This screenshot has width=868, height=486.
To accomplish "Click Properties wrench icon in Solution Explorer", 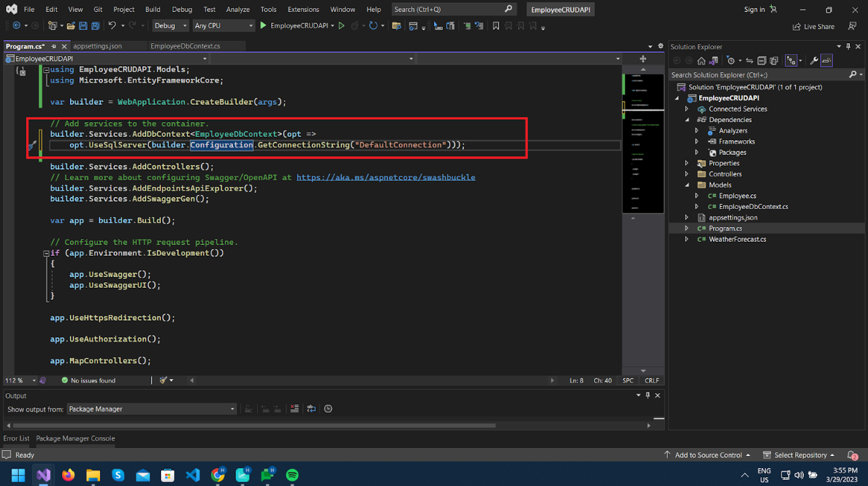I will click(x=814, y=61).
